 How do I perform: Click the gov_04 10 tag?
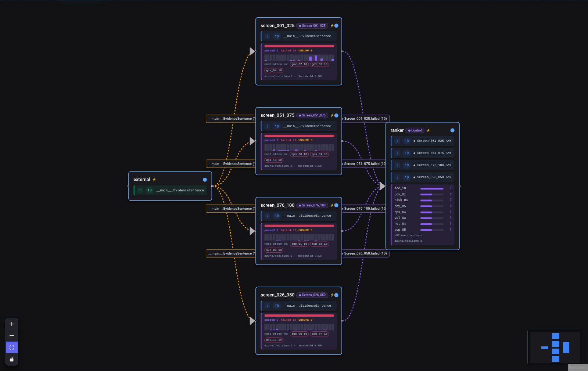tap(274, 71)
